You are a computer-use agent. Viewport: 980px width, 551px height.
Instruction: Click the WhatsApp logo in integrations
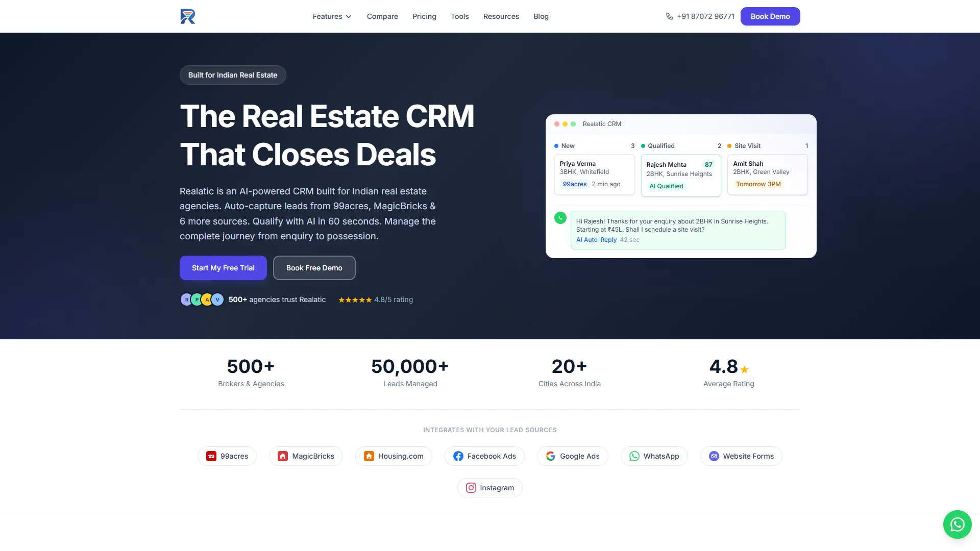coord(634,456)
